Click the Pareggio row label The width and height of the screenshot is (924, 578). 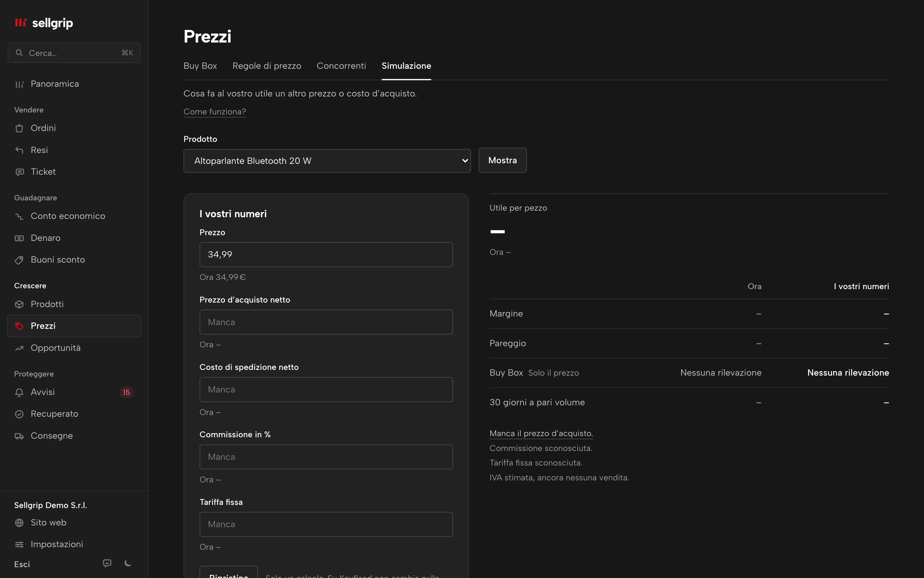508,343
